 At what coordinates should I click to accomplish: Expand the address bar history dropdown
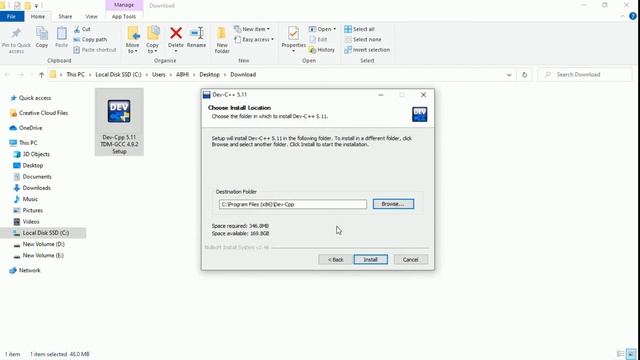click(x=509, y=75)
